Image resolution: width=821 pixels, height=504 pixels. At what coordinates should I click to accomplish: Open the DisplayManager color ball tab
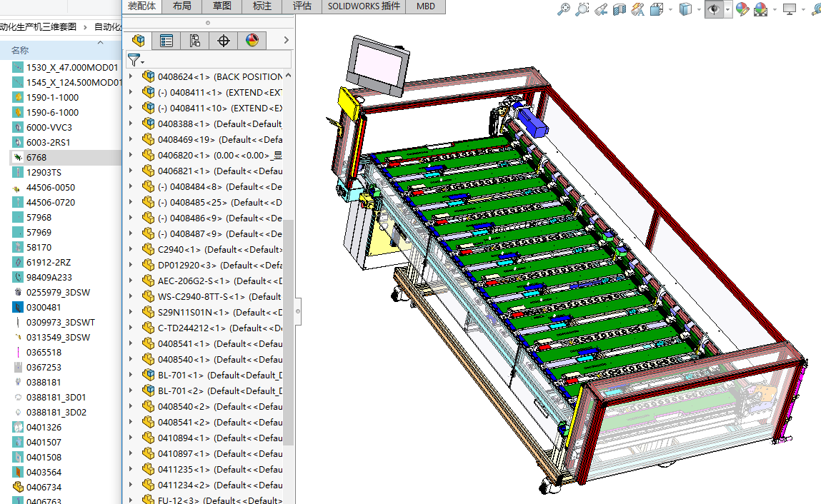click(x=252, y=41)
